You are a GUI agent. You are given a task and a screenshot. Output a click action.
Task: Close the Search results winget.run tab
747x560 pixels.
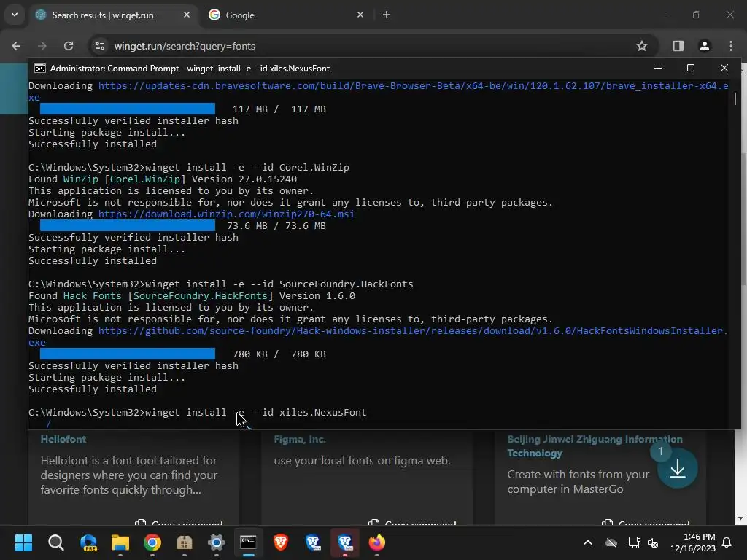[186, 15]
